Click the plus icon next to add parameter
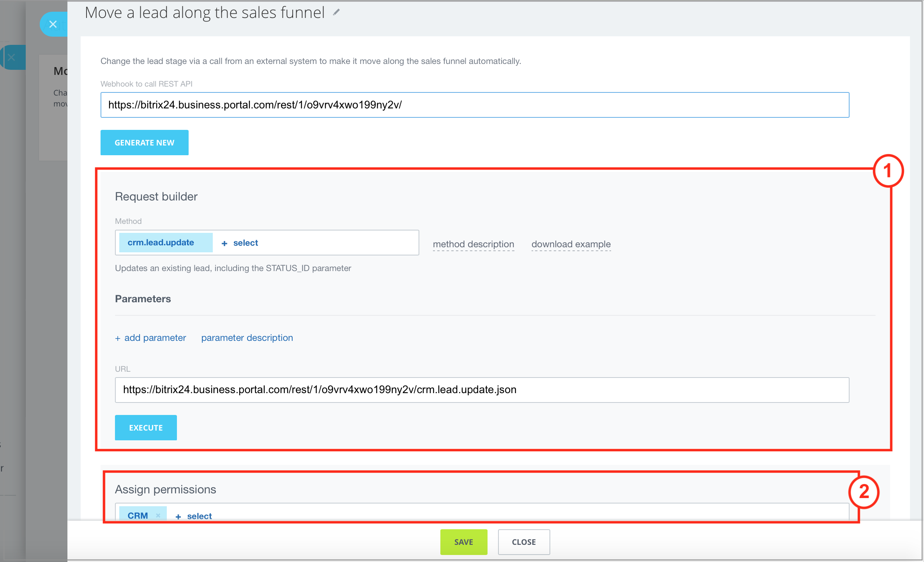Screen dimensions: 924x562 118,338
